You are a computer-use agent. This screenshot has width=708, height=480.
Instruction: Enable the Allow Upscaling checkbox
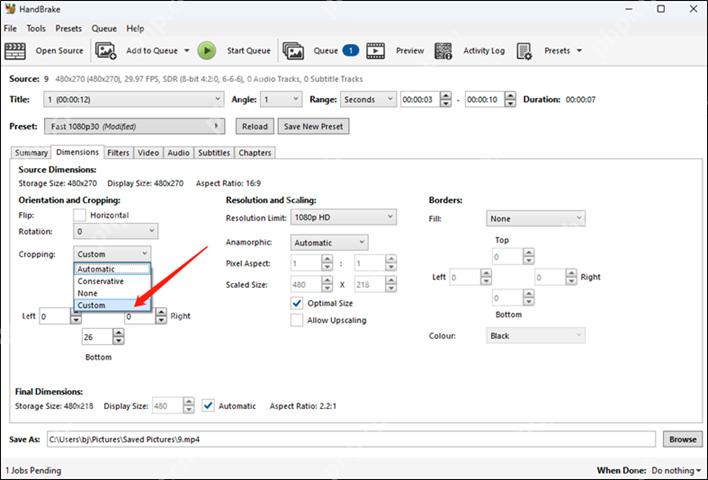[x=297, y=320]
